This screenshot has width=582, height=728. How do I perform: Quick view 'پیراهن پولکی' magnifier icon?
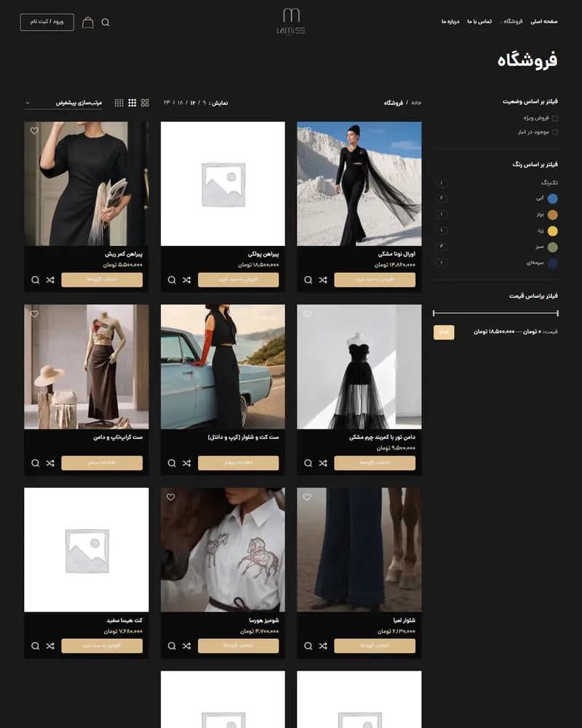[x=172, y=280]
